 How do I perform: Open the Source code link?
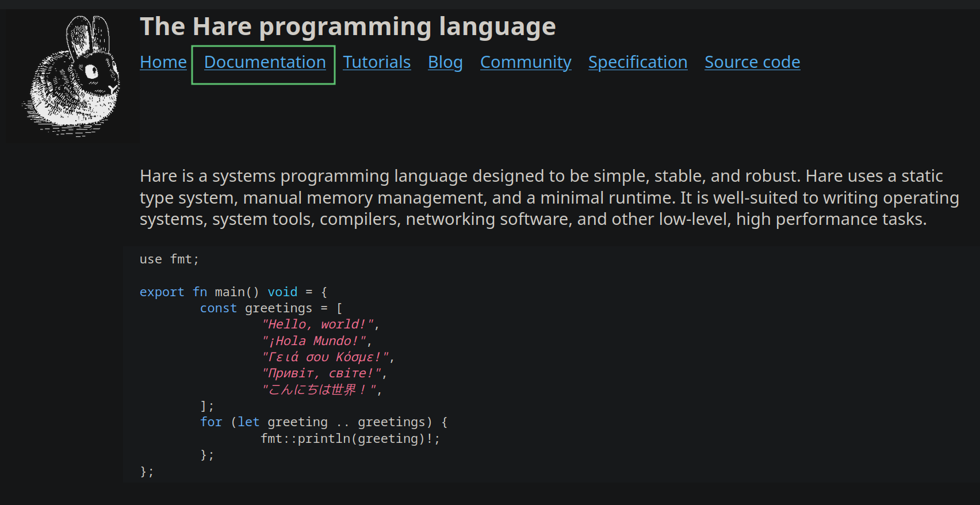coord(752,62)
